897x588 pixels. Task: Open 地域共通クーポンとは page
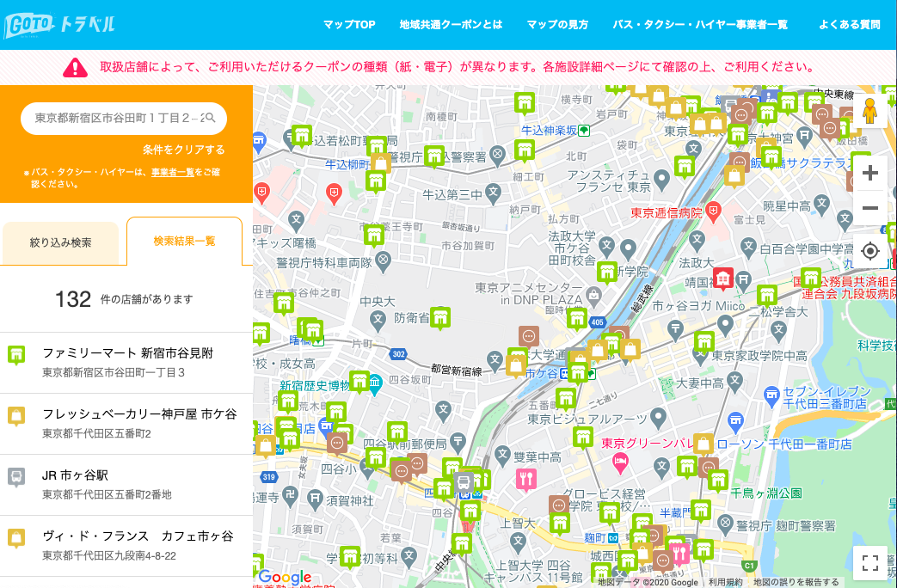451,25
